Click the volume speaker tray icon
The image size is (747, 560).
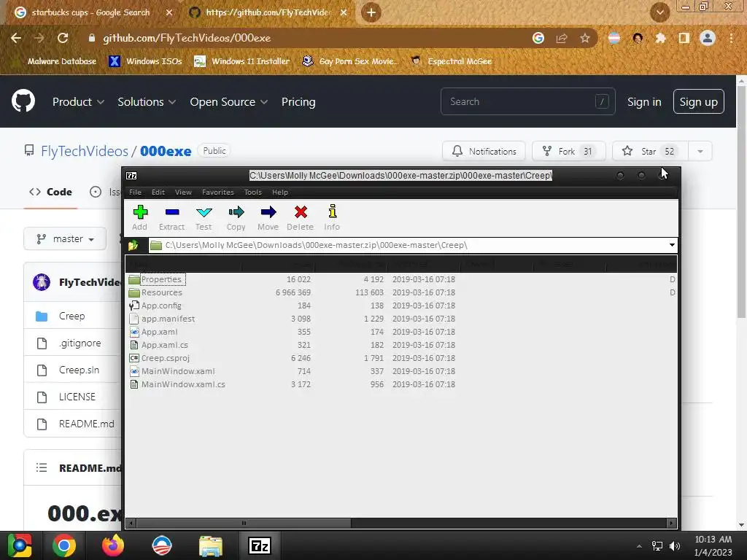tap(675, 546)
